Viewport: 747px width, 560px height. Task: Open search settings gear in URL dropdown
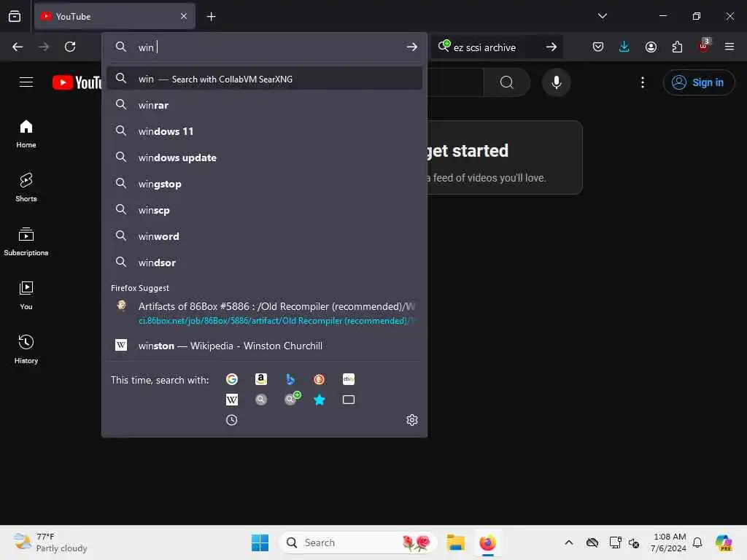point(412,419)
